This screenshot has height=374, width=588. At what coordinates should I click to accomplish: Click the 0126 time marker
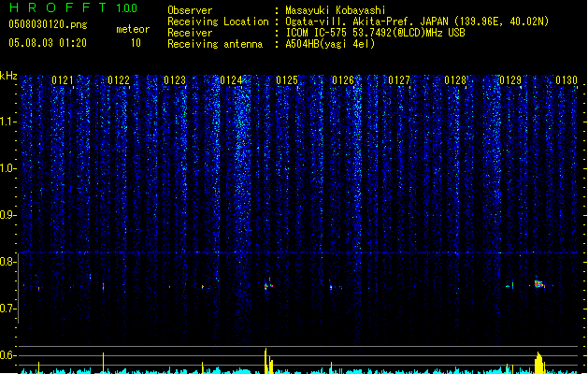click(x=343, y=80)
